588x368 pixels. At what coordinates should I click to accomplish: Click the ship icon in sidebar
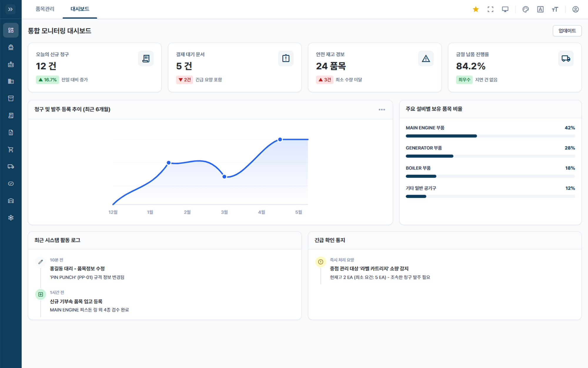11,47
